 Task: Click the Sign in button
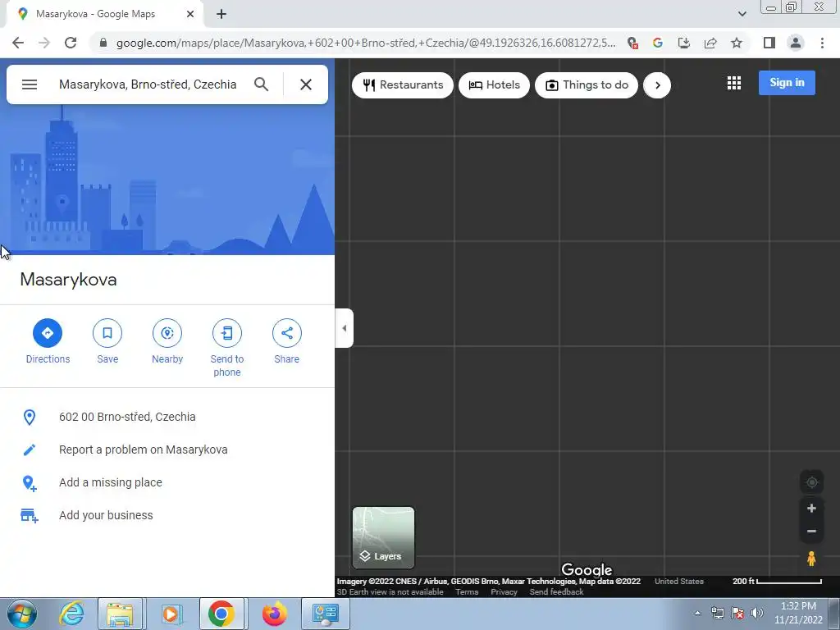click(x=787, y=83)
